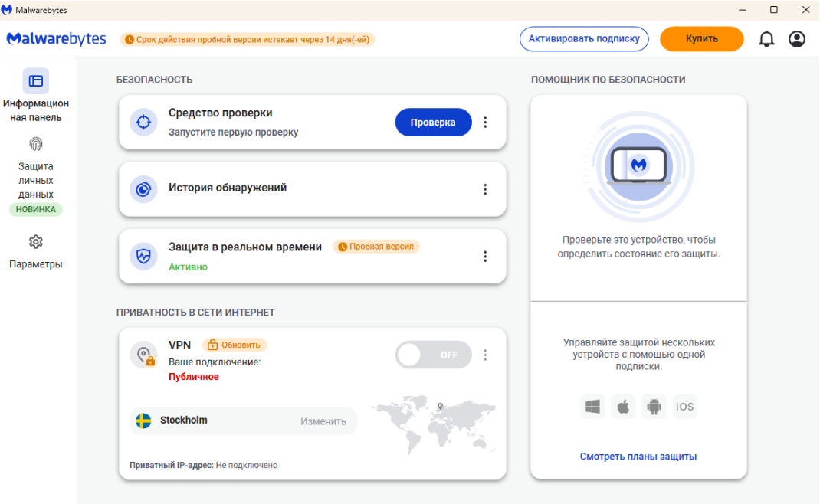Open the user account profile icon
Image resolution: width=820 pixels, height=504 pixels.
[796, 39]
